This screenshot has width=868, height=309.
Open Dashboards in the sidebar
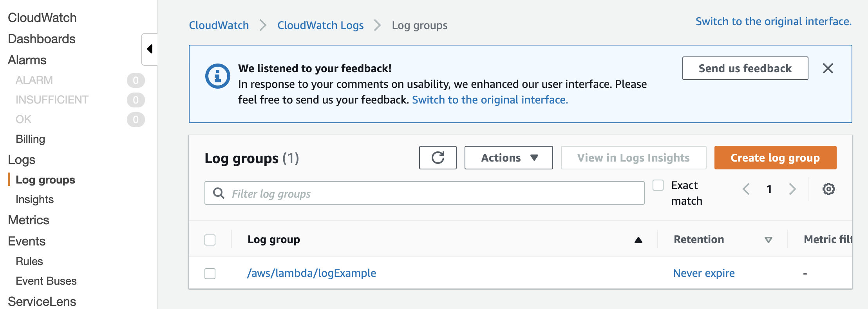[x=42, y=39]
